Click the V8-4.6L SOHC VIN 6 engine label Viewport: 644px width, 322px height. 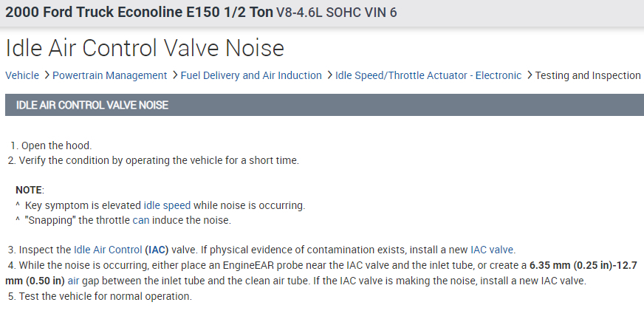tap(336, 13)
